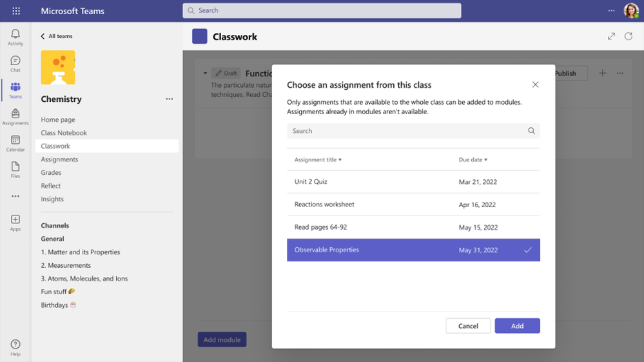This screenshot has width=644, height=362.
Task: Select Classwork in team menu
Action: (107, 146)
